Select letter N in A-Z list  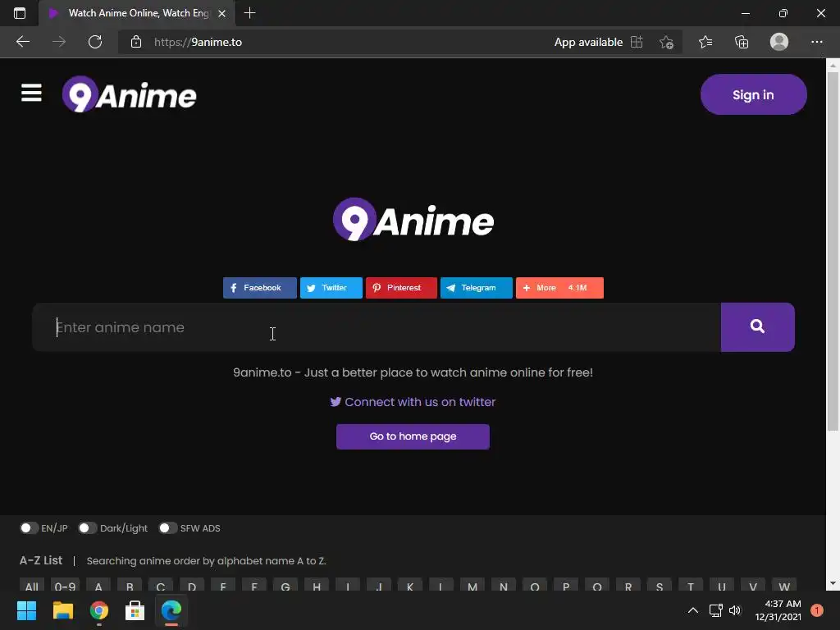point(504,586)
